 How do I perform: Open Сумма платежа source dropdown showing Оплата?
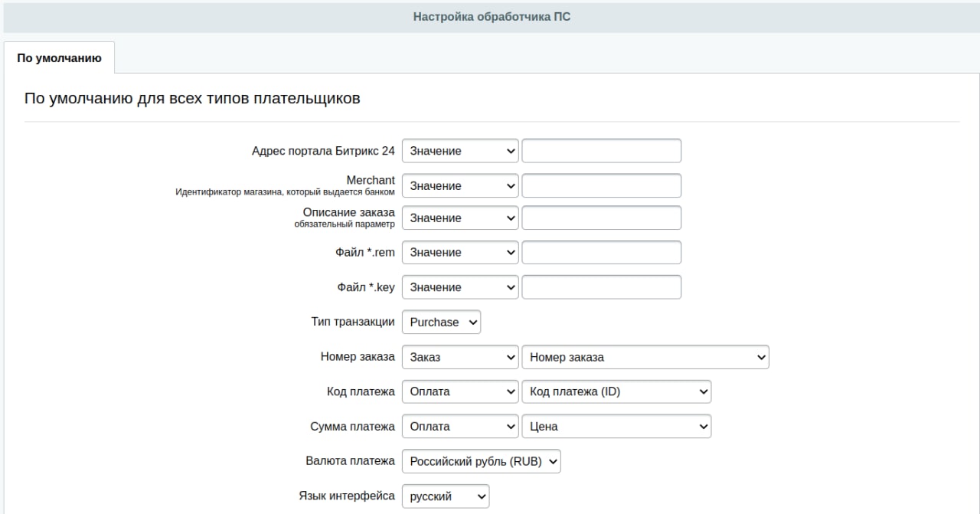460,427
